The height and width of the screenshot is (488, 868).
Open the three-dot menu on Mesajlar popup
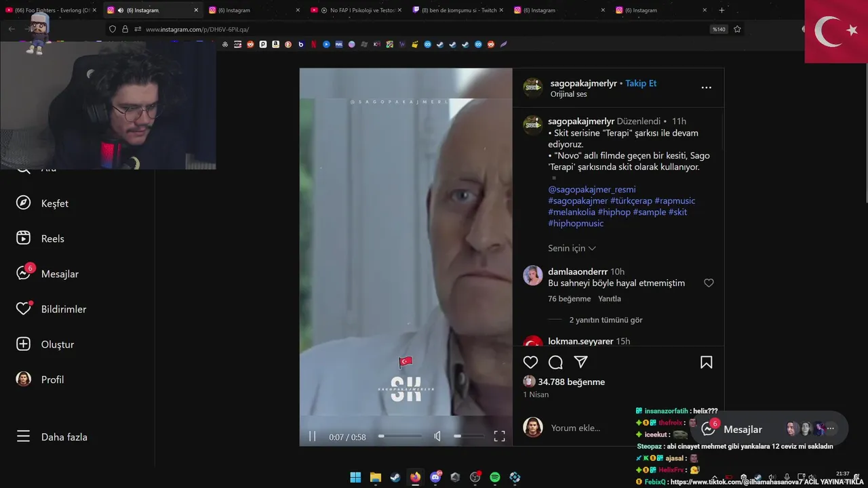830,428
